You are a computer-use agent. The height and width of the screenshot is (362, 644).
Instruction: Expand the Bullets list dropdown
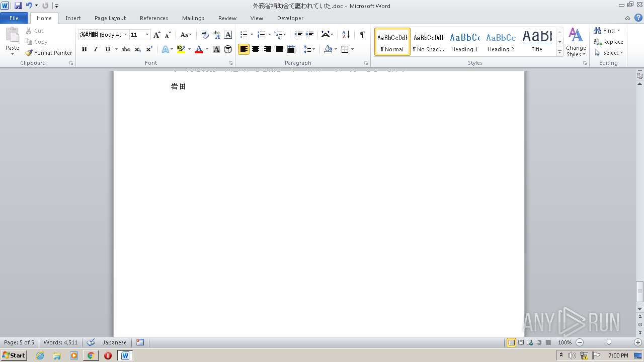pos(252,35)
